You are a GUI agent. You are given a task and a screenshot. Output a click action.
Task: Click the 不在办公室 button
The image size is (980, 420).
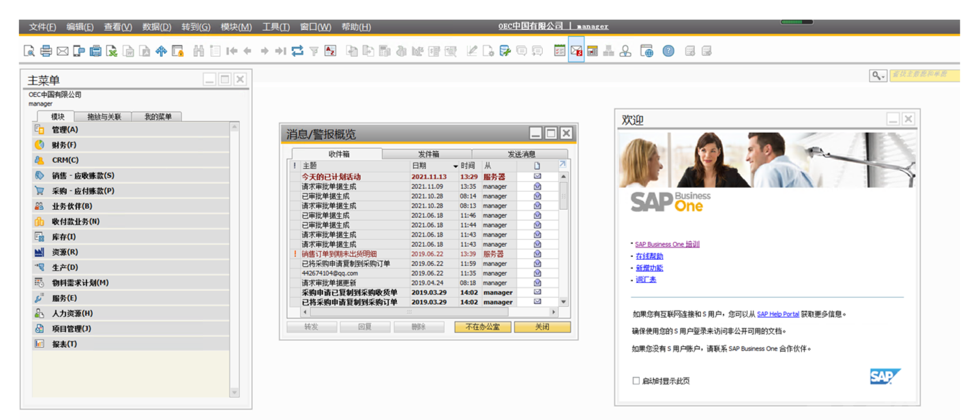click(482, 327)
